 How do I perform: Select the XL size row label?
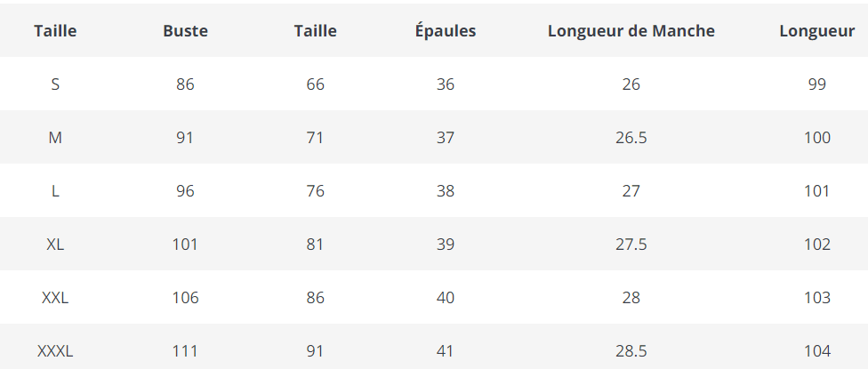(x=55, y=245)
